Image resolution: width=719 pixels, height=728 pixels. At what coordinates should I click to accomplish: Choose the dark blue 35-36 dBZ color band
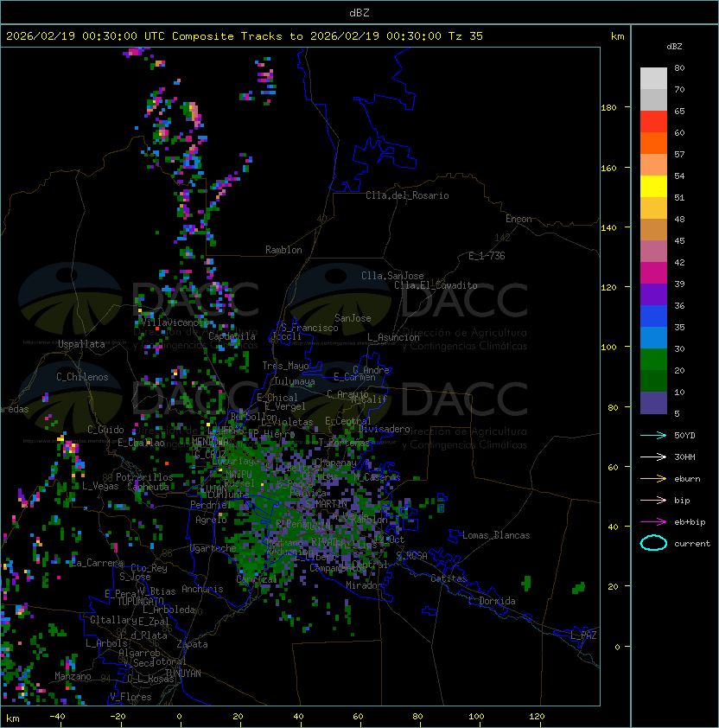[653, 316]
